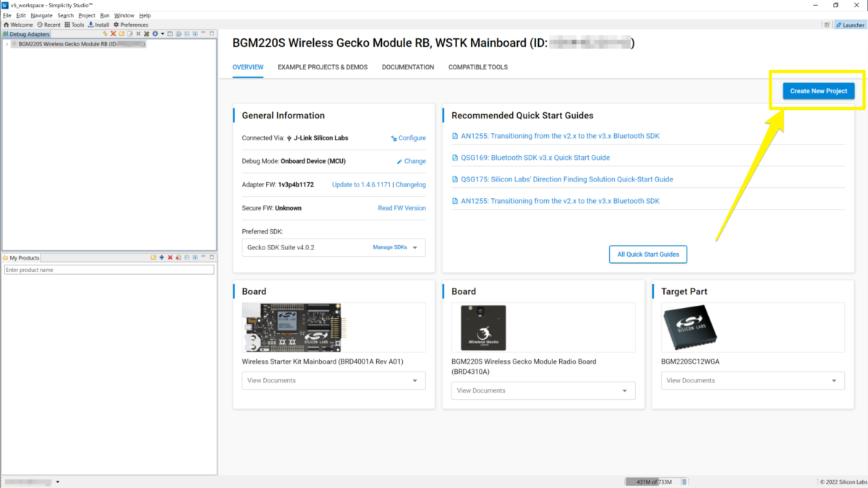This screenshot has height=488, width=868.
Task: Click Update to 1.4.6.1171 adapter firmware link
Action: pyautogui.click(x=361, y=184)
